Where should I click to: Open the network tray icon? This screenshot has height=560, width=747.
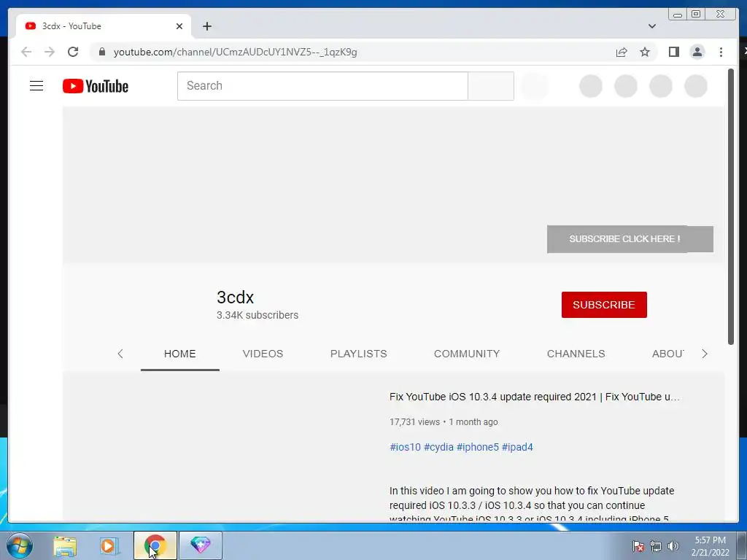[x=656, y=546]
